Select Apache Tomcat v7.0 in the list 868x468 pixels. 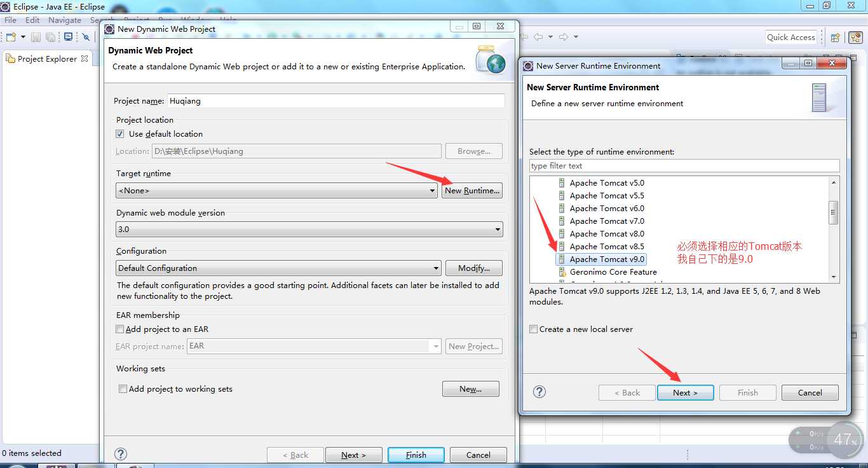point(607,221)
